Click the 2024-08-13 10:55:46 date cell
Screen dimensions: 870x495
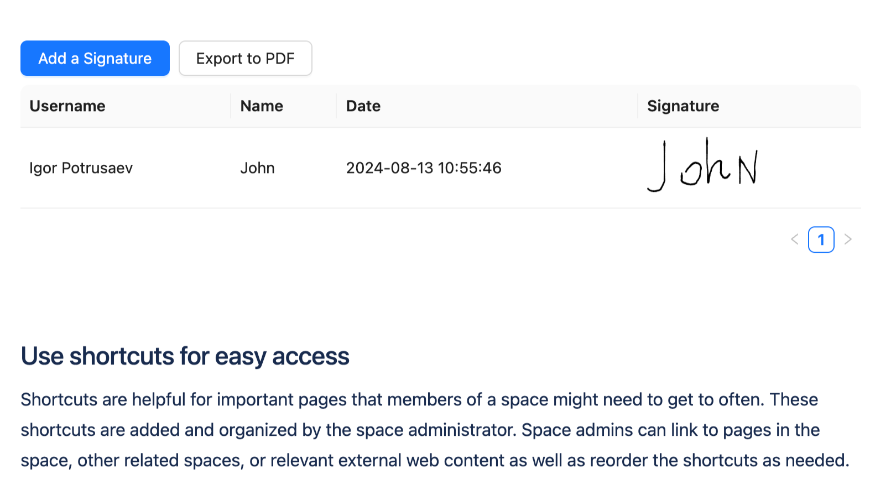pyautogui.click(x=424, y=168)
